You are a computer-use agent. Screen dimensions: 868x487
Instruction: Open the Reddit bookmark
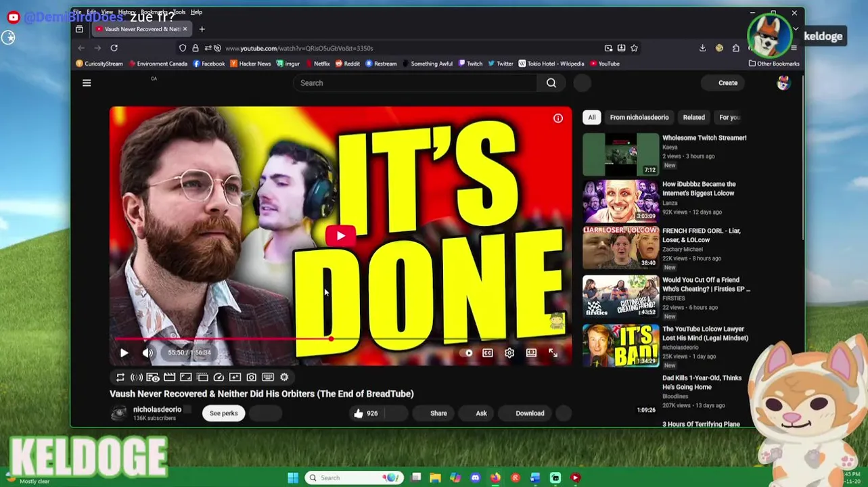[x=347, y=64]
